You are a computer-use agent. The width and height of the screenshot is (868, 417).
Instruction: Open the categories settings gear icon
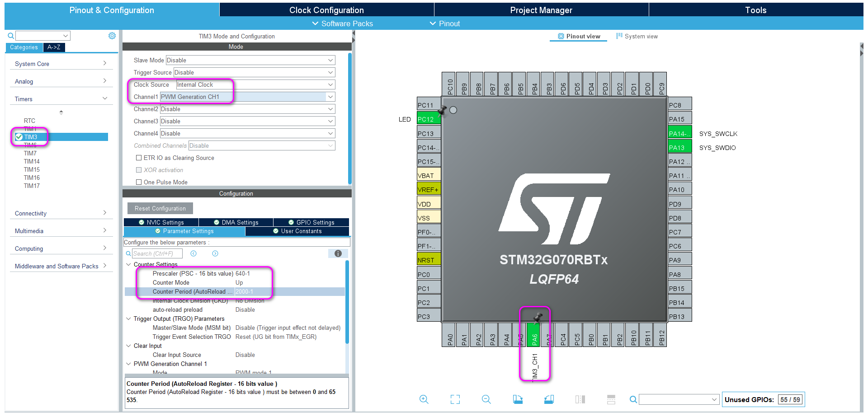(x=112, y=36)
